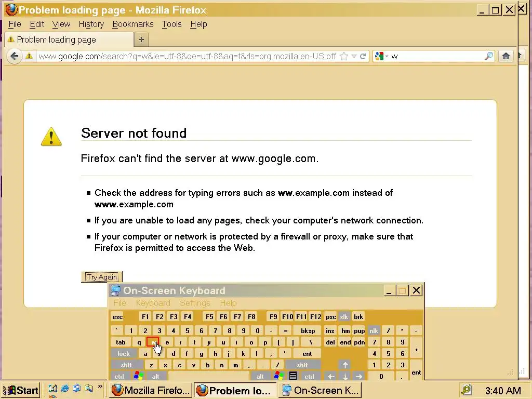This screenshot has height=399, width=532.
Task: Open a new tab with plus button
Action: (141, 39)
